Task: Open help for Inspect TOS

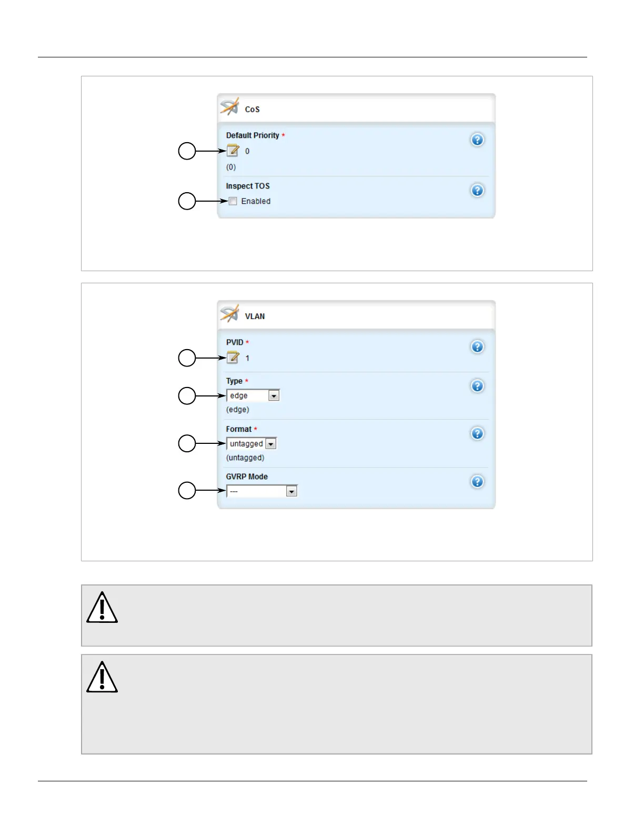Action: pos(477,191)
